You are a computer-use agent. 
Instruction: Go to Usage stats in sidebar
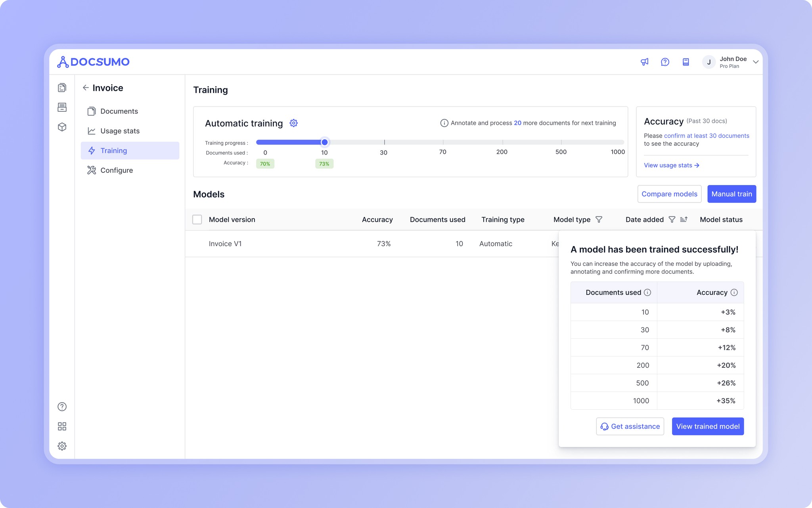120,131
